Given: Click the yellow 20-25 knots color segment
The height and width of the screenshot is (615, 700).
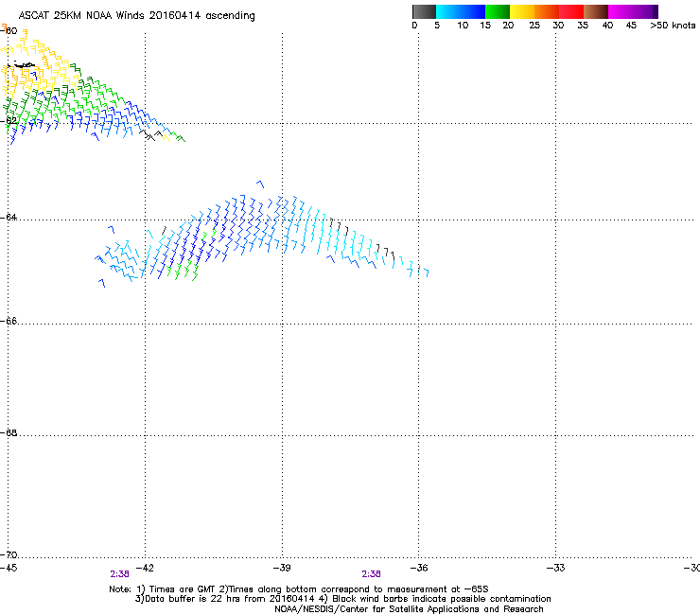Looking at the screenshot, I should (522, 11).
